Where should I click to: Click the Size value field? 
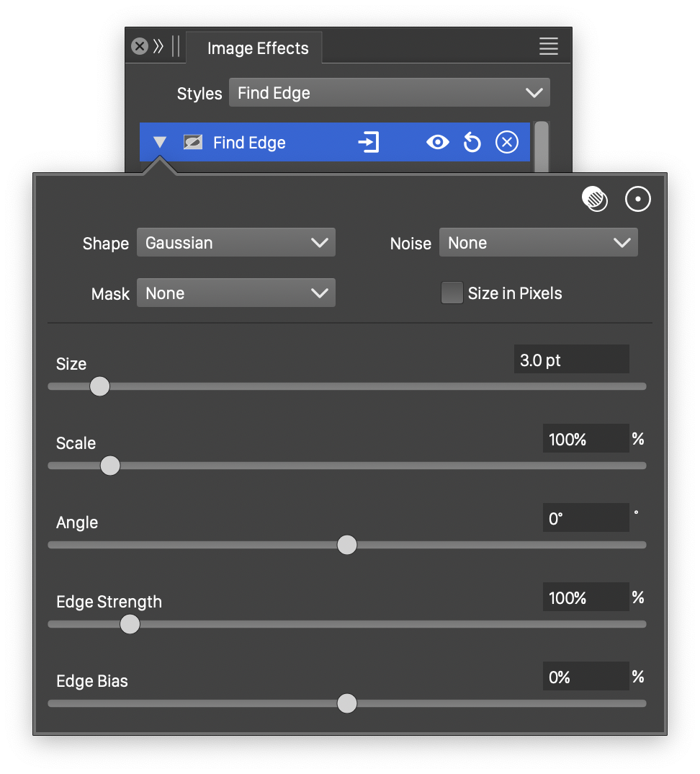(x=571, y=360)
